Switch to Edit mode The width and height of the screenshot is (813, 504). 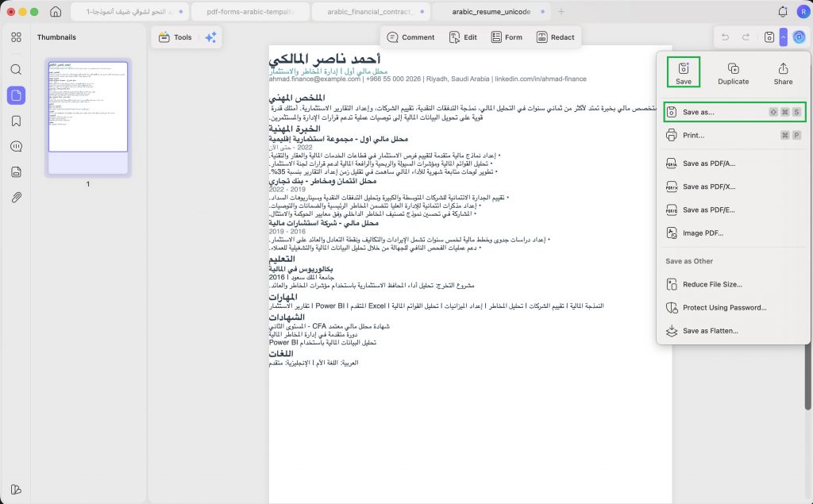pos(463,37)
